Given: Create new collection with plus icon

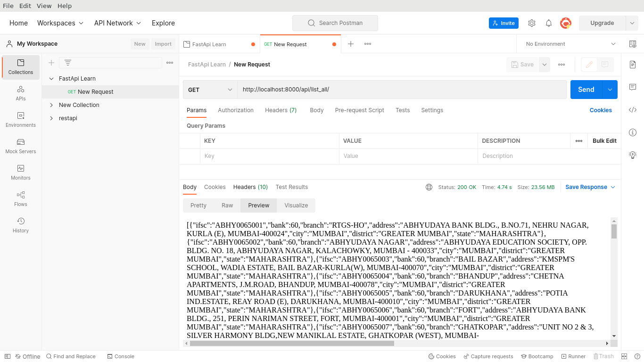Looking at the screenshot, I should 51,63.
